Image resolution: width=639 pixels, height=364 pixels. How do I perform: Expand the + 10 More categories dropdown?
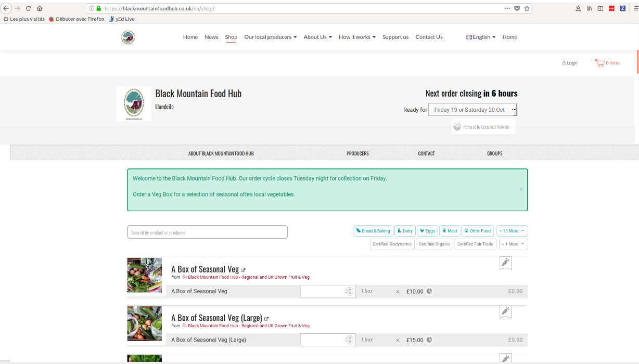point(512,231)
